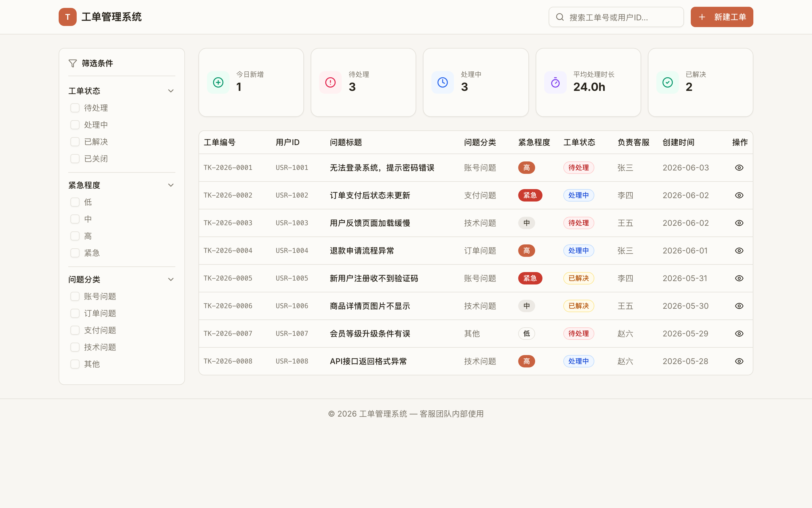
Task: Click the 紧急 badge on TK-2026-0002
Action: tap(530, 195)
